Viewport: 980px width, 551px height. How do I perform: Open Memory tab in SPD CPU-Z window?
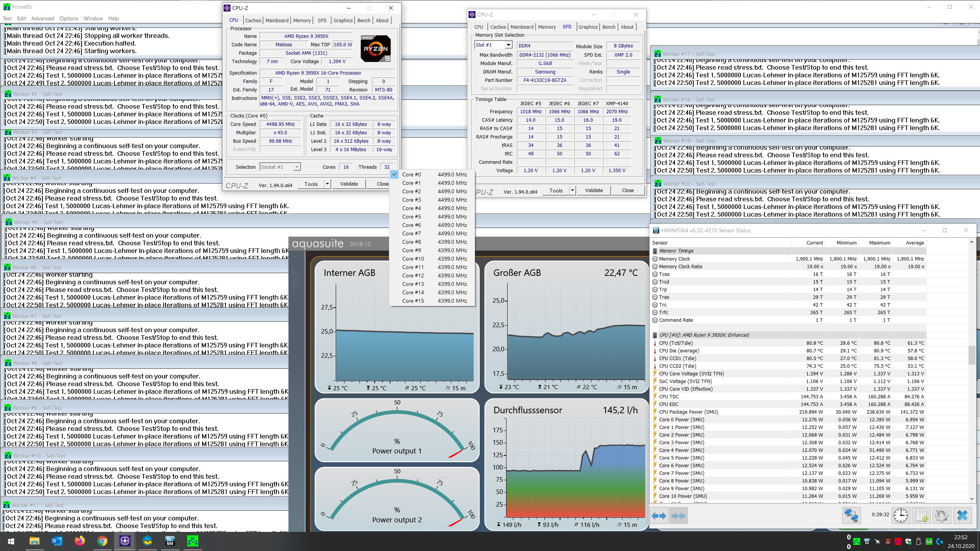click(547, 27)
